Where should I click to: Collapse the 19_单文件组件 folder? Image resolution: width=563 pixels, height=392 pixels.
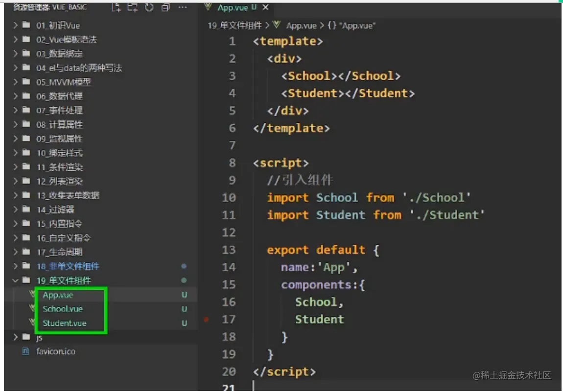[x=15, y=280]
